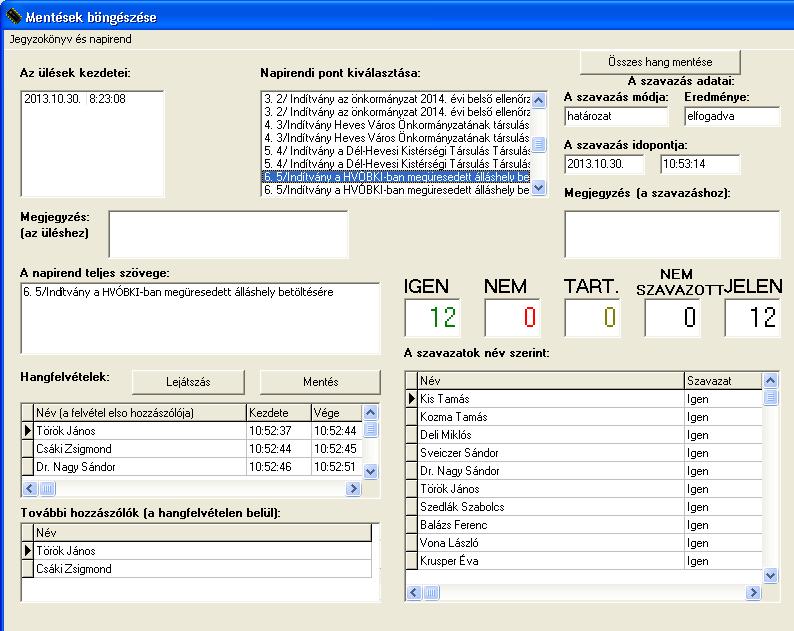Click the full agenda text box
The image size is (794, 631).
[200, 318]
